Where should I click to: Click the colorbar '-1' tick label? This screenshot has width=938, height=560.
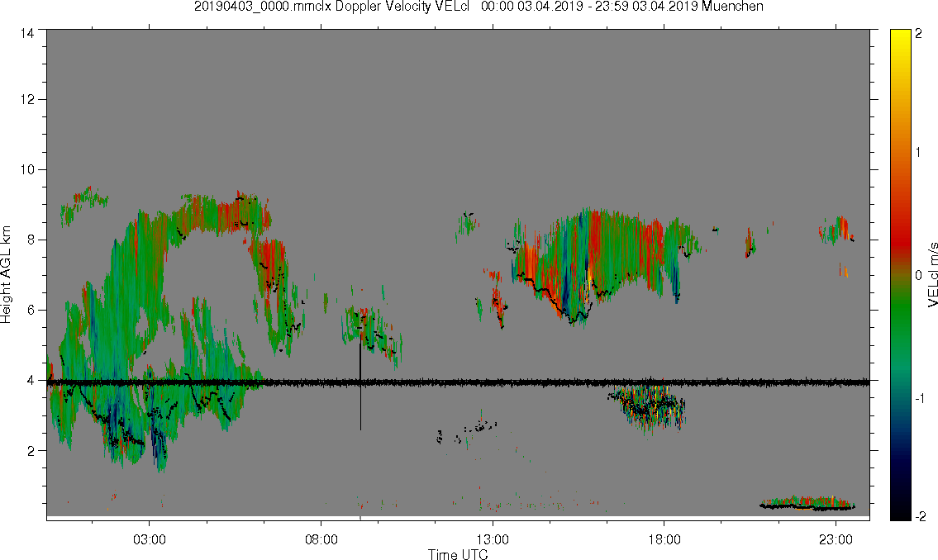click(x=920, y=398)
